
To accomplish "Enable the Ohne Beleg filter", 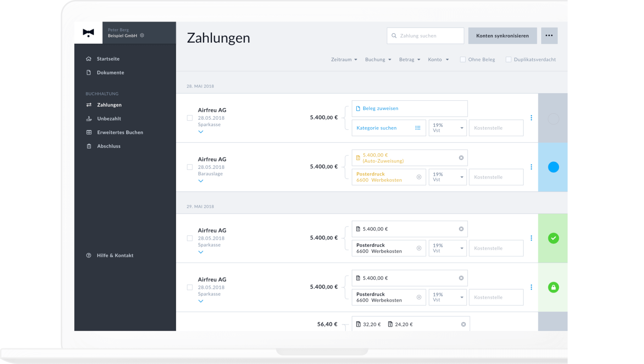I will (463, 59).
